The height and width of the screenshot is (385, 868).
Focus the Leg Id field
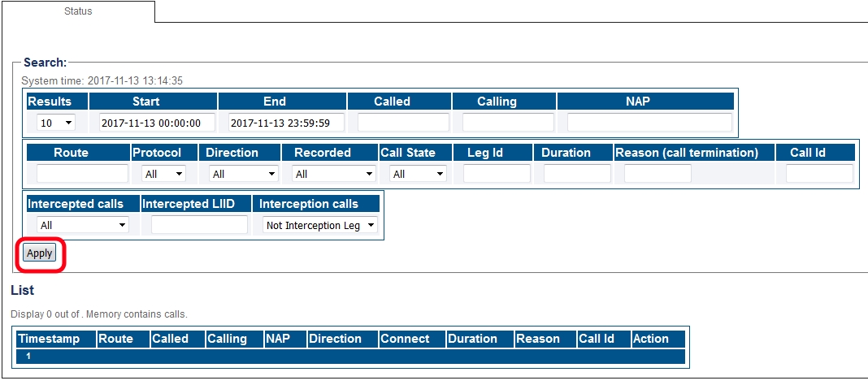point(497,174)
